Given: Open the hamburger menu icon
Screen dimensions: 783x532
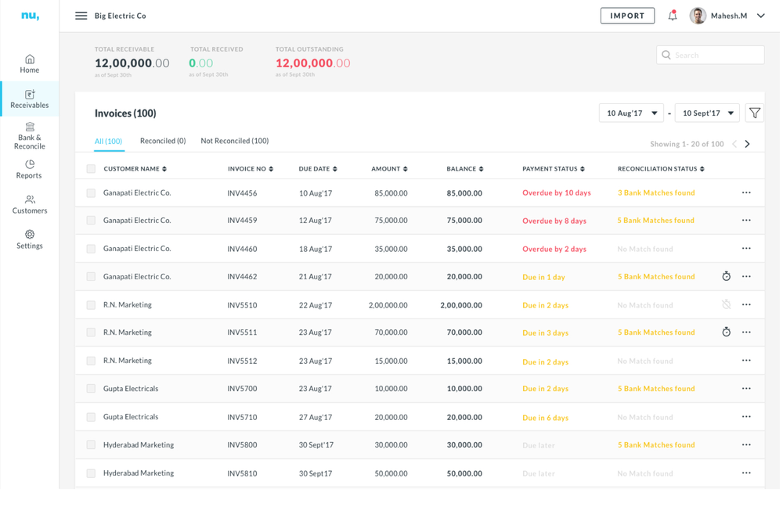Looking at the screenshot, I should 81,16.
